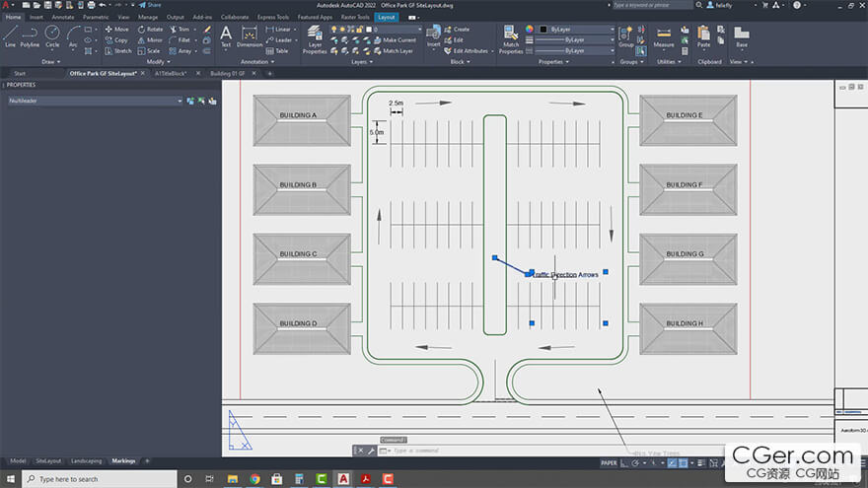Expand the Modify panel
The width and height of the screenshot is (868, 488).
pyautogui.click(x=159, y=62)
